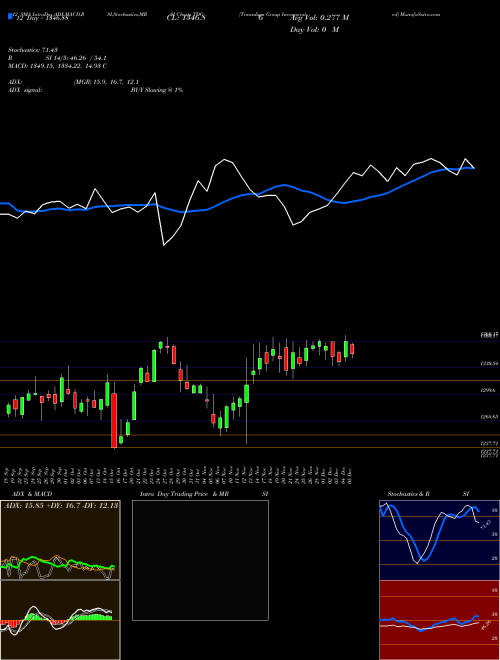
Task: Click the 'Day Vol: 0 M' label
Action: click(314, 30)
